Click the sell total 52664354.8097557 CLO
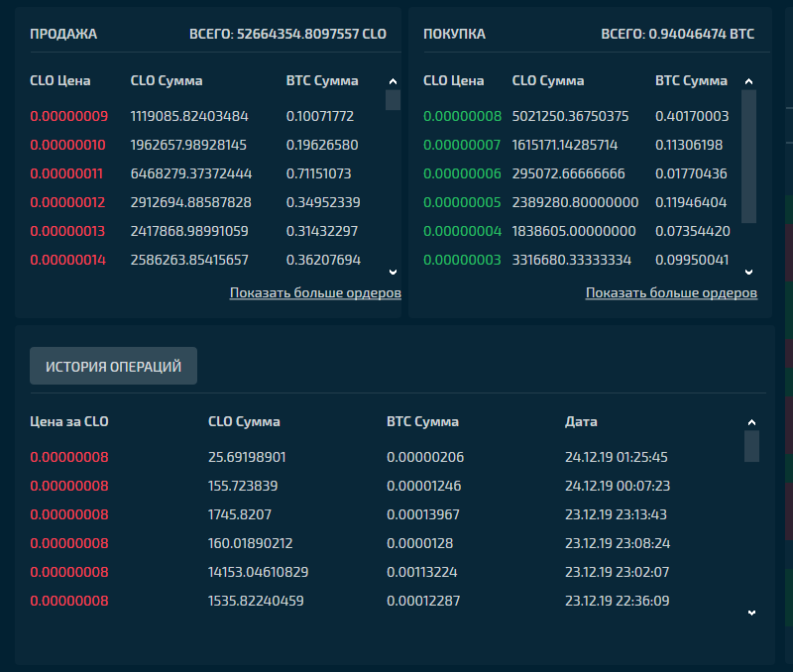The image size is (793, 672). 287,34
